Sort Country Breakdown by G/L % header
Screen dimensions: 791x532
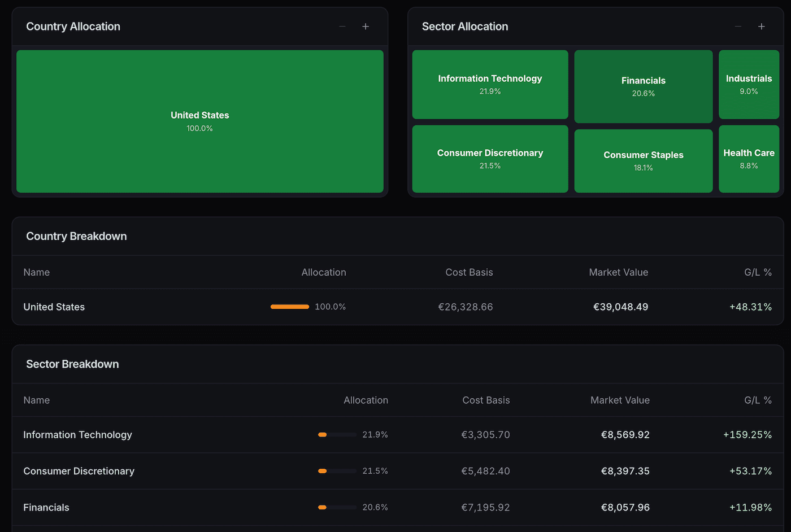pyautogui.click(x=758, y=272)
